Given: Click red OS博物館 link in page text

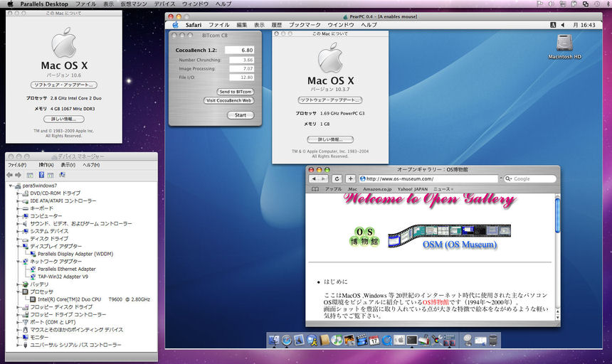Looking at the screenshot, I should point(436,302).
